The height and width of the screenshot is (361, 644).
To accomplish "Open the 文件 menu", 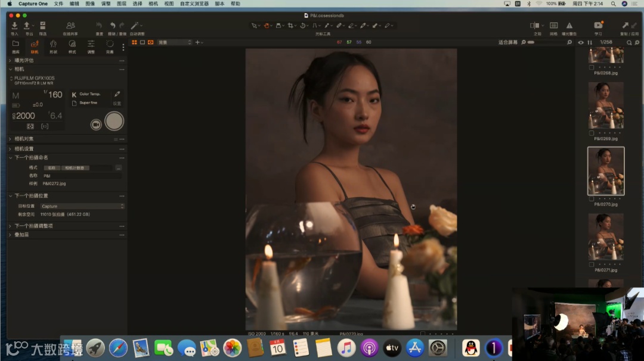I will [x=58, y=4].
